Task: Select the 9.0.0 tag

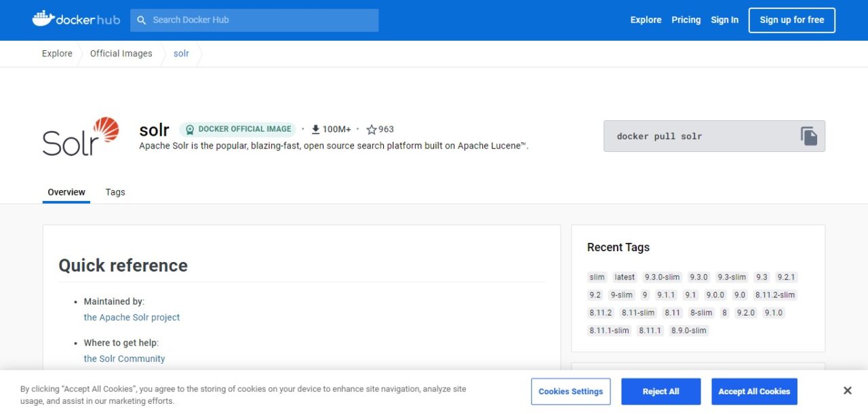Action: pyautogui.click(x=715, y=295)
